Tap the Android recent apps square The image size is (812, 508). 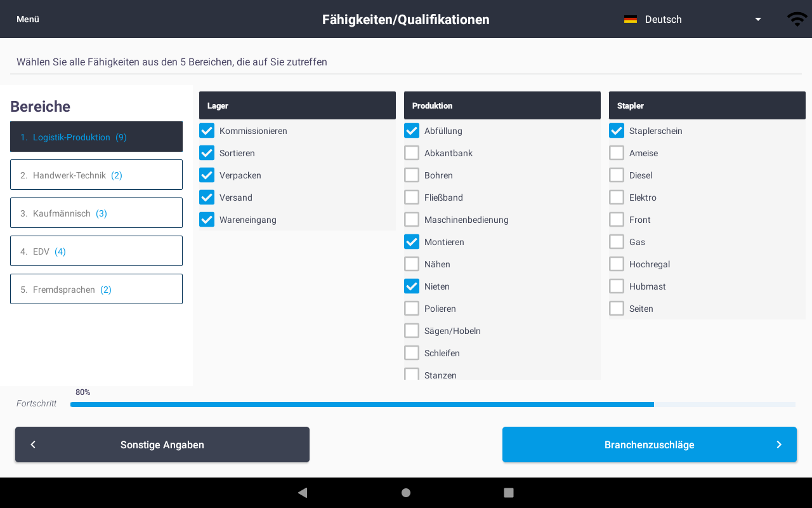tap(509, 493)
